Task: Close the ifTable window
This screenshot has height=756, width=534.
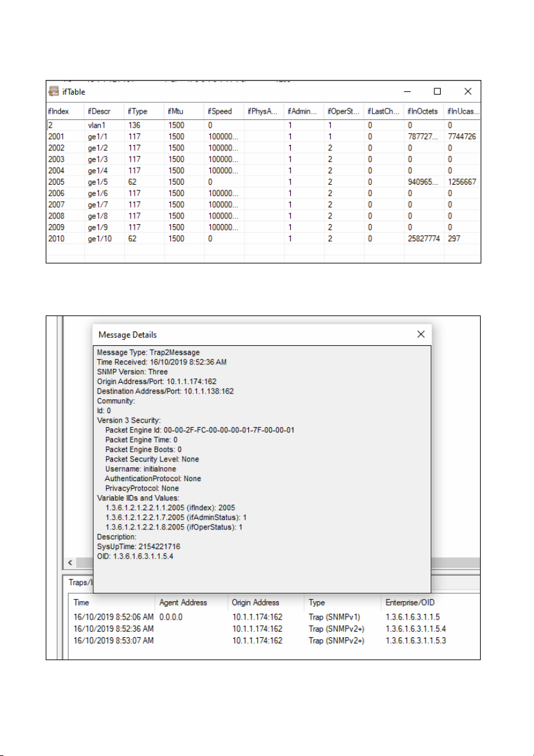Action: [x=467, y=91]
